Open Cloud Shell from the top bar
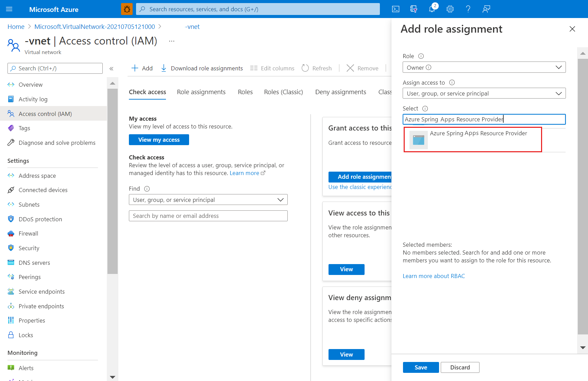This screenshot has width=588, height=381. tap(396, 9)
